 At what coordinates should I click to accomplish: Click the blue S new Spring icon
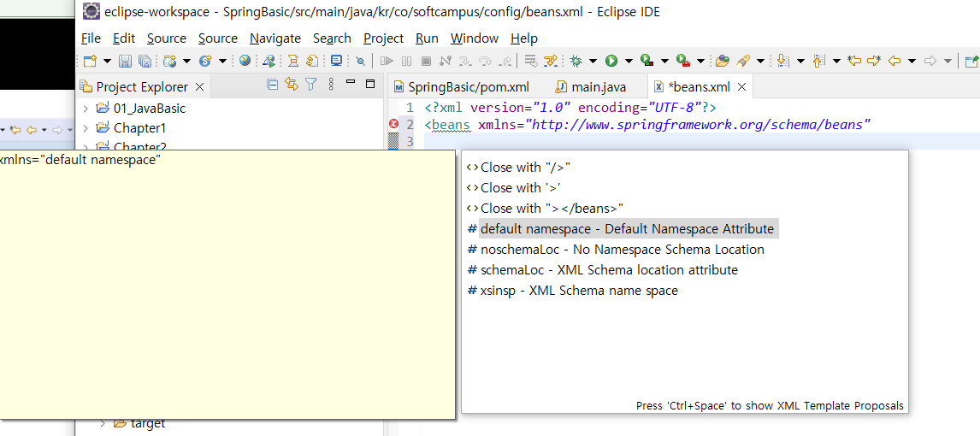tap(205, 61)
